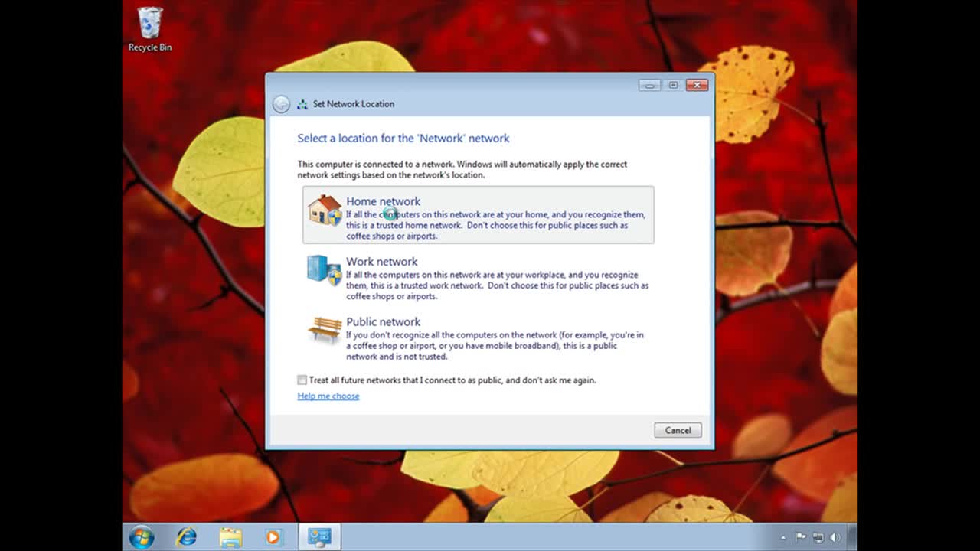Open the Help me choose link

328,396
